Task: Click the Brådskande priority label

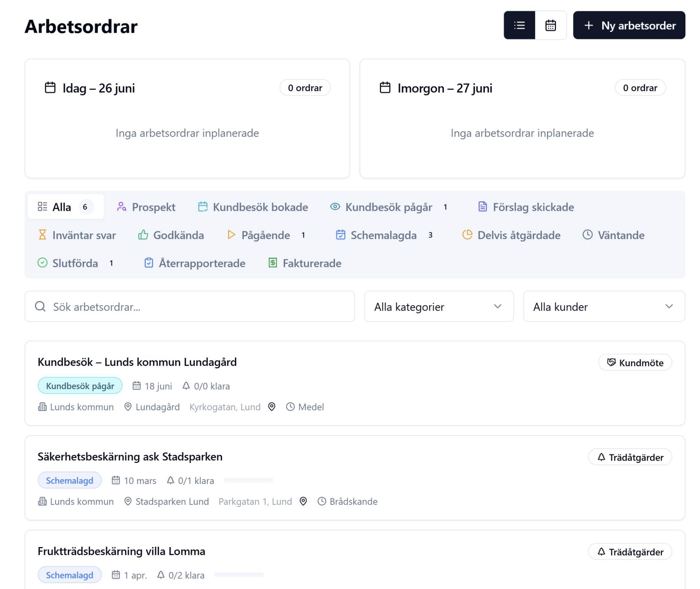Action: point(353,501)
